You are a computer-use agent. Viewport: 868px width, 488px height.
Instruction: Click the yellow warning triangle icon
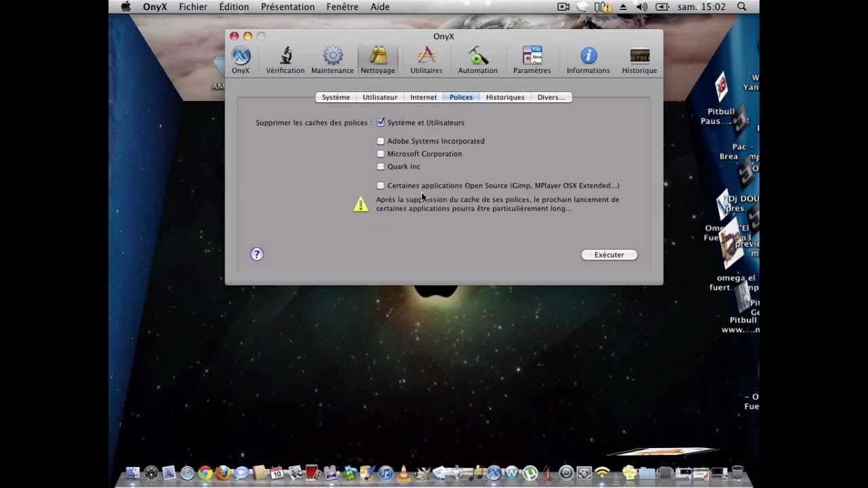tap(361, 204)
